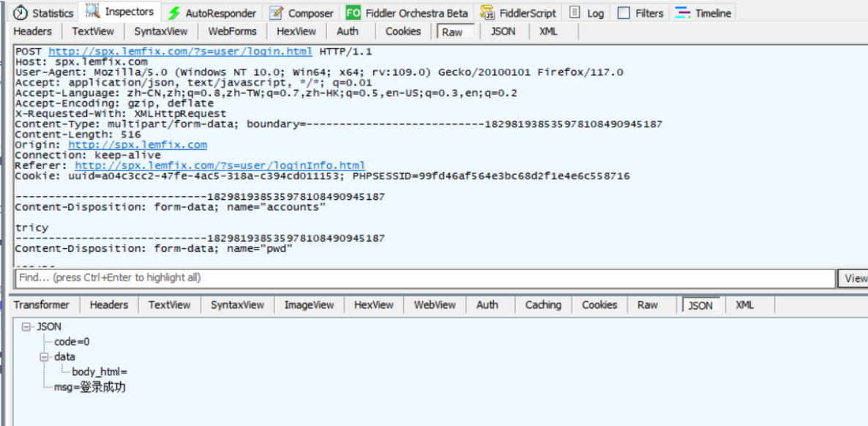Toggle the Filters checkbox

tap(624, 13)
